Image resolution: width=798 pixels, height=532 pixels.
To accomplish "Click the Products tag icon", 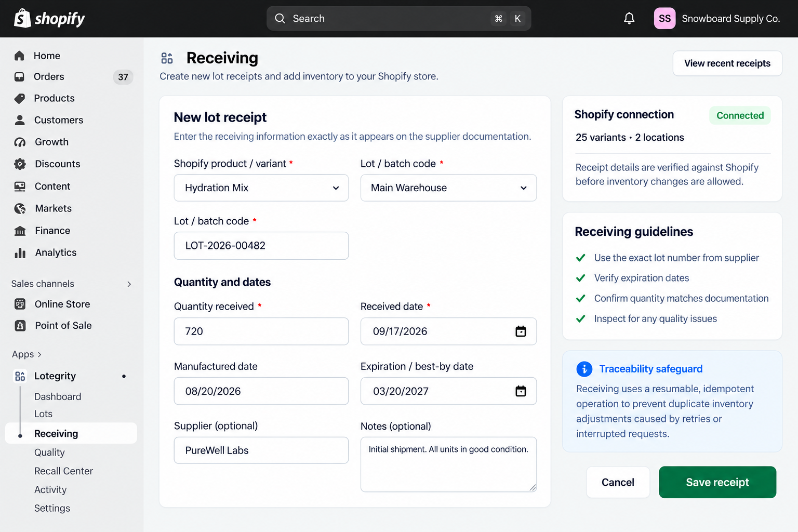I will pos(20,98).
